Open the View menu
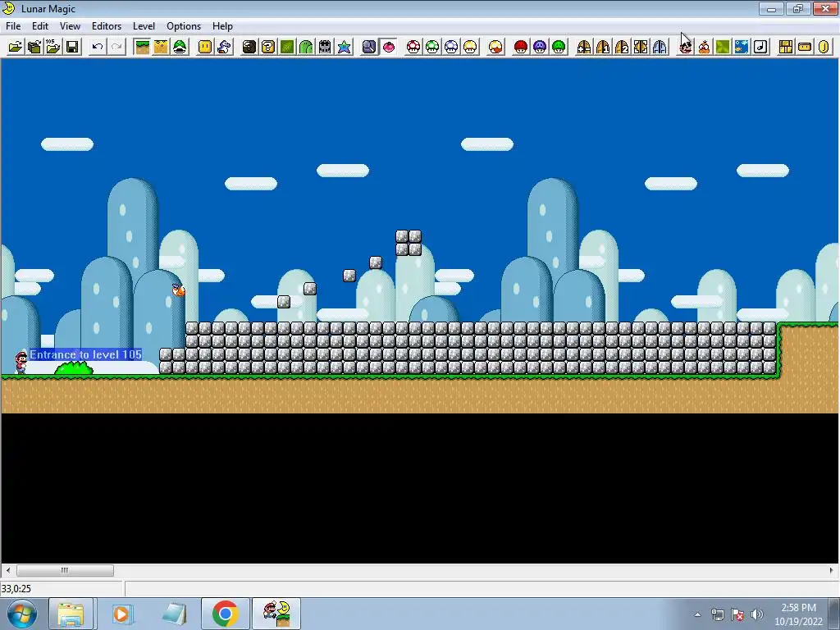The image size is (840, 630). coord(71,25)
